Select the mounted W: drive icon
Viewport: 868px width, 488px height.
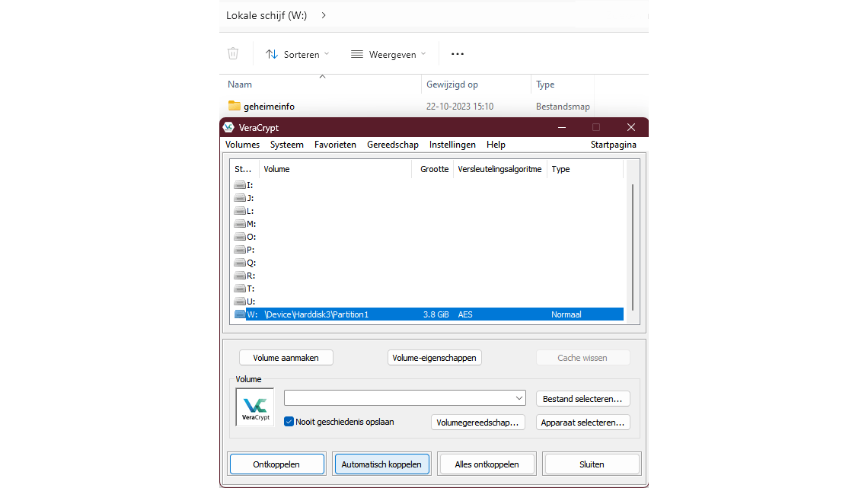(240, 314)
